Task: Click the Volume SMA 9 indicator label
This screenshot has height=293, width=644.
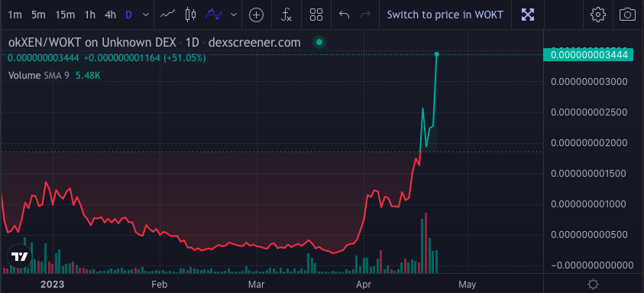Action: click(x=39, y=76)
